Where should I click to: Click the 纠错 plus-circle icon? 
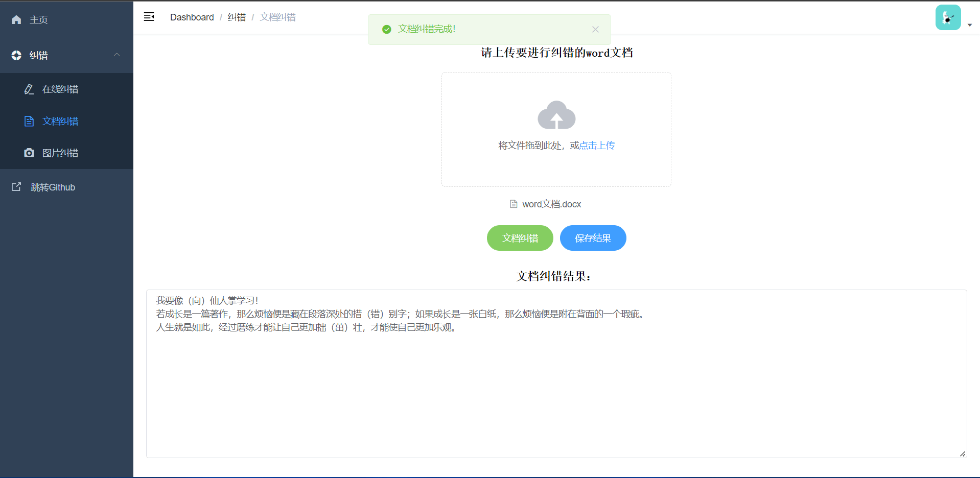tap(16, 55)
